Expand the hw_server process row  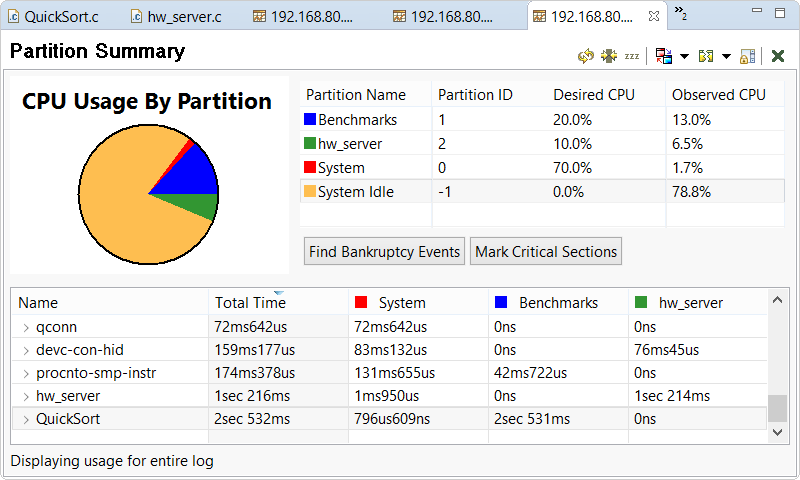coord(26,396)
